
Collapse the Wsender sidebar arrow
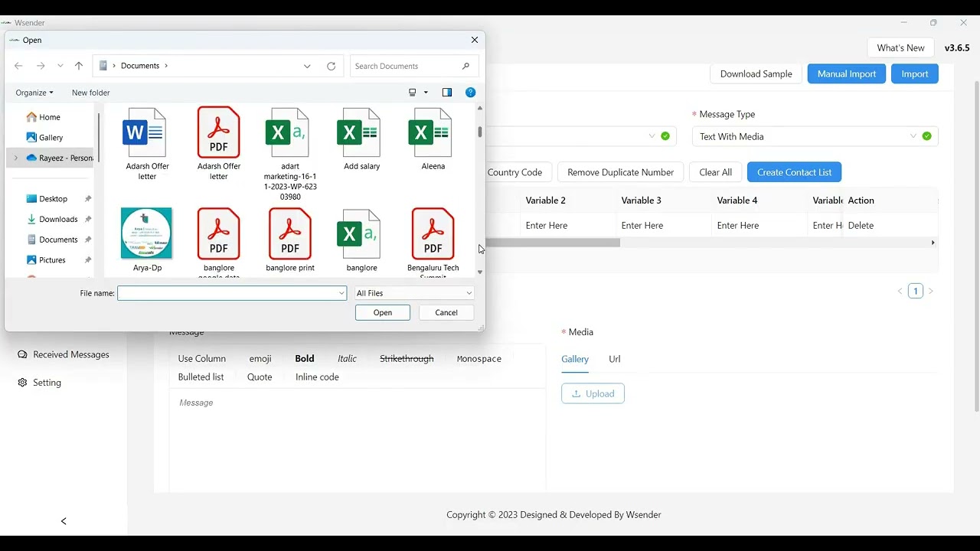(64, 521)
